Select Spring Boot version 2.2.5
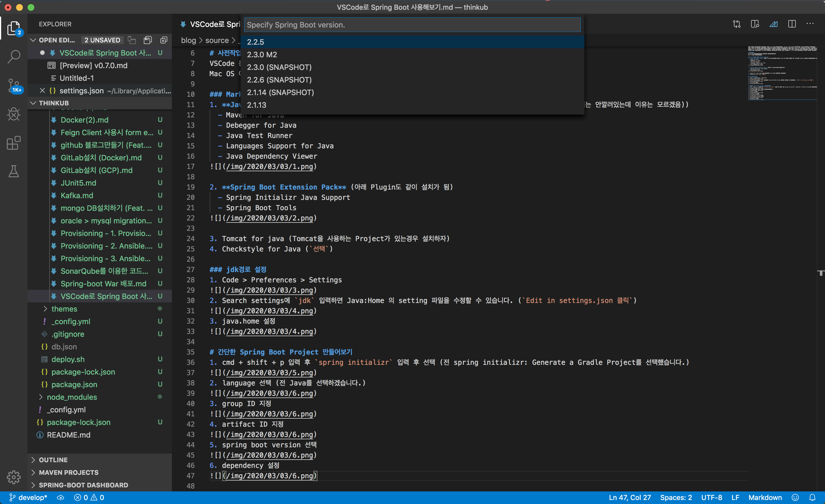The image size is (825, 504). [x=412, y=42]
